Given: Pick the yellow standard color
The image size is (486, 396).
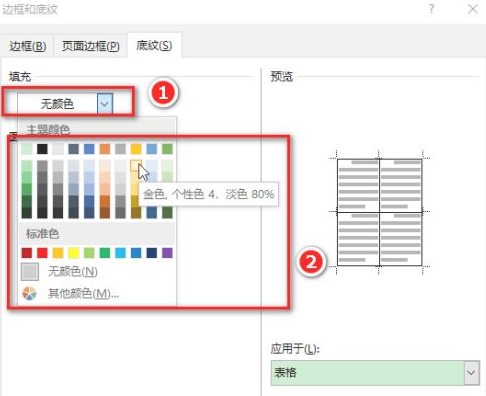Looking at the screenshot, I should (x=73, y=253).
